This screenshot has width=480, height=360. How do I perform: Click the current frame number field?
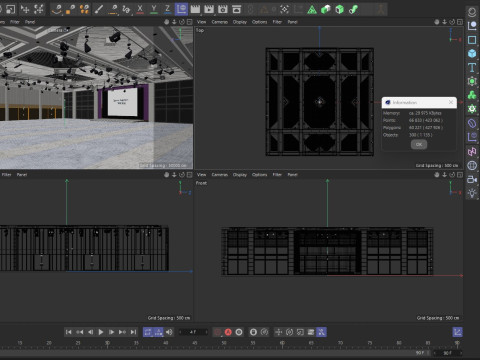pos(193,332)
